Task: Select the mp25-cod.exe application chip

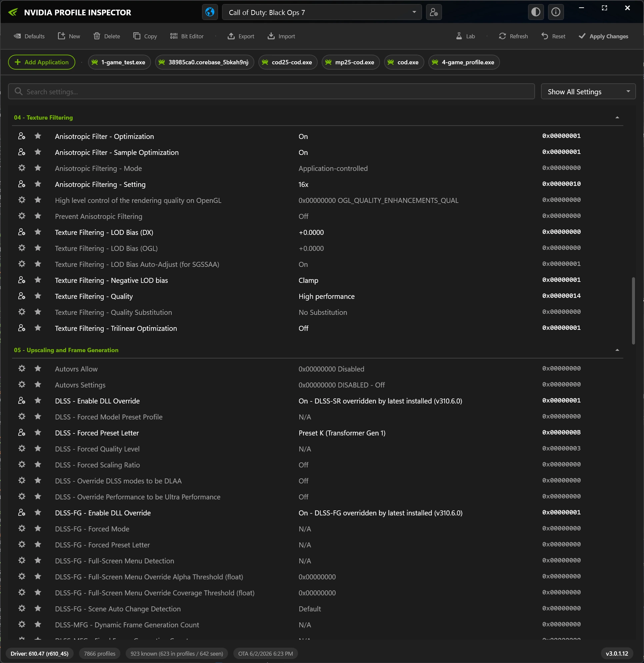Action: 351,62
